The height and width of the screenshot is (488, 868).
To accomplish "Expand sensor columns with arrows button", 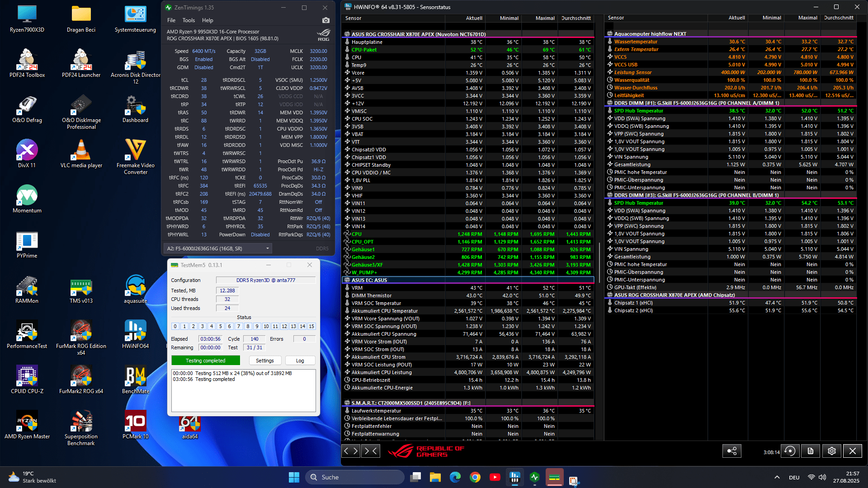I will coord(351,450).
